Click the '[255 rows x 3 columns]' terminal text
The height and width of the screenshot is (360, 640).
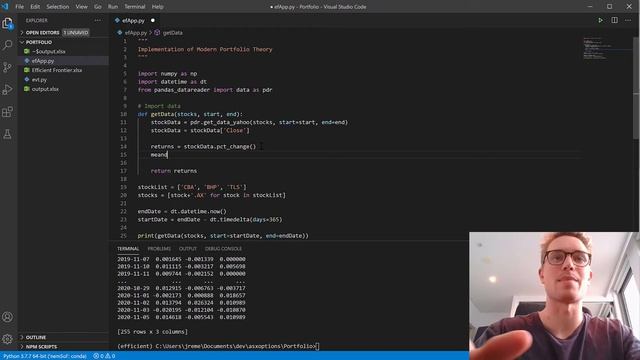tap(153, 332)
